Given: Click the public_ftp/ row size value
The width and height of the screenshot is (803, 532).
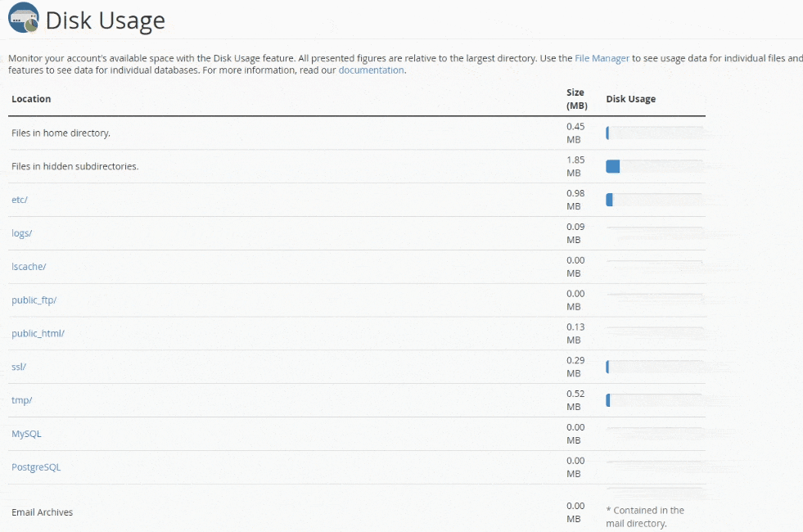Looking at the screenshot, I should pos(575,300).
